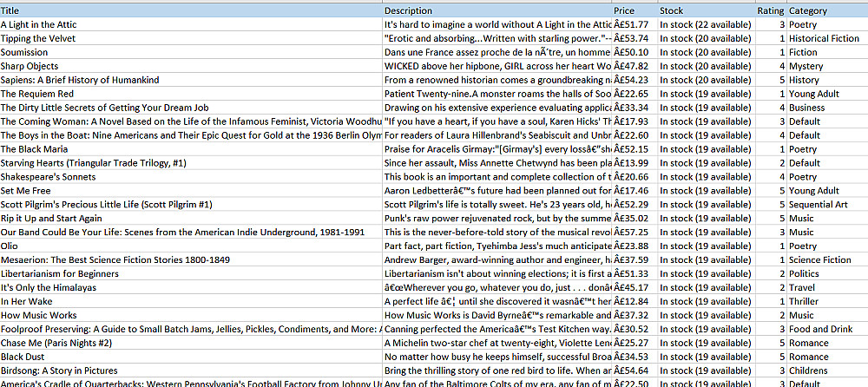Select the price cell showing 53.74
The image size is (868, 387).
[635, 38]
